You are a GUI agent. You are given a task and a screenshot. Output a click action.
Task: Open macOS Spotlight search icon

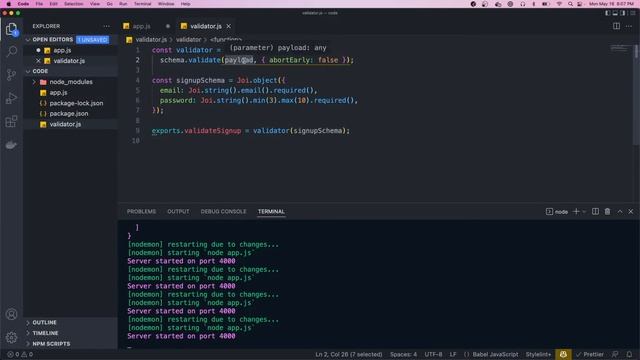570,4
